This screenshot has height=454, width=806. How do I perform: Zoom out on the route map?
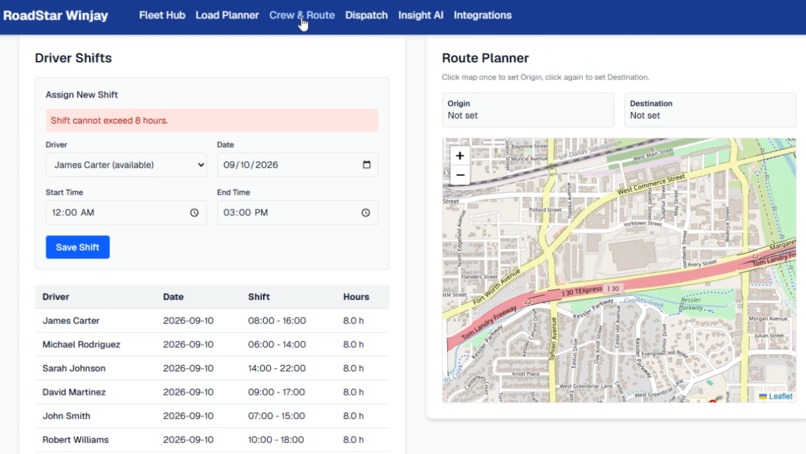[460, 175]
